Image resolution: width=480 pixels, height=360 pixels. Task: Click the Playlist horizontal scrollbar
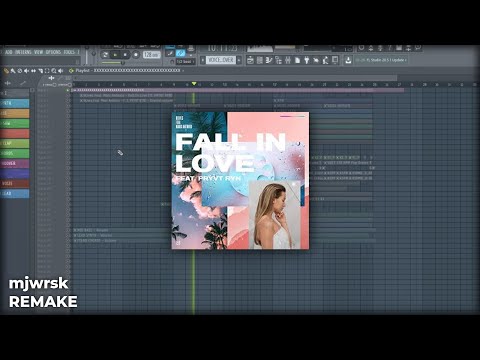pos(235,78)
